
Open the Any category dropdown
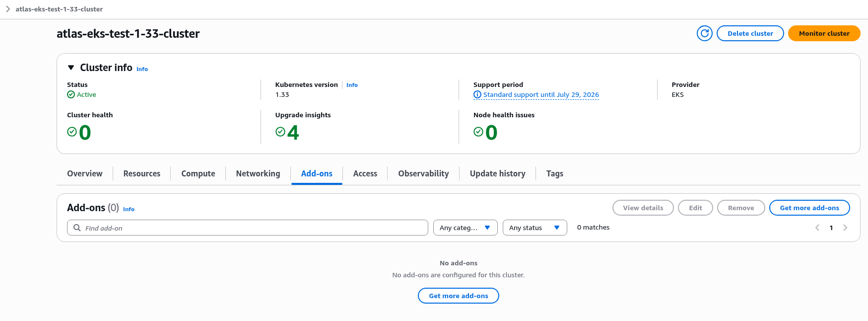tap(465, 228)
